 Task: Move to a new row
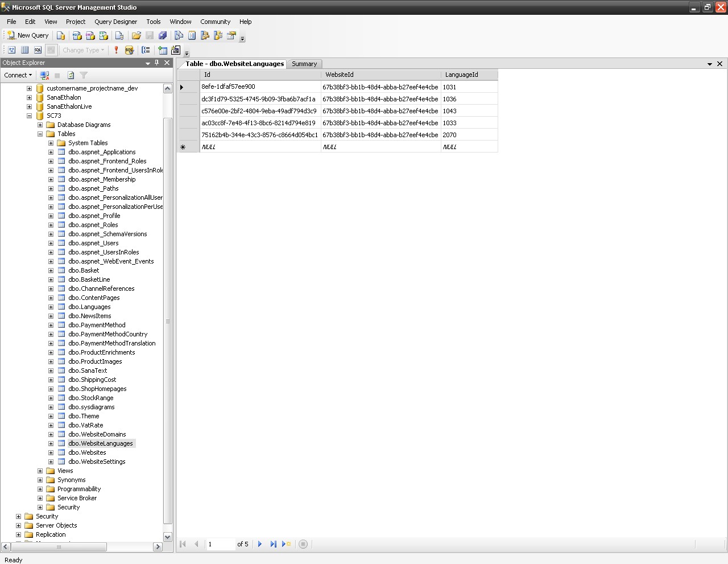pos(287,544)
